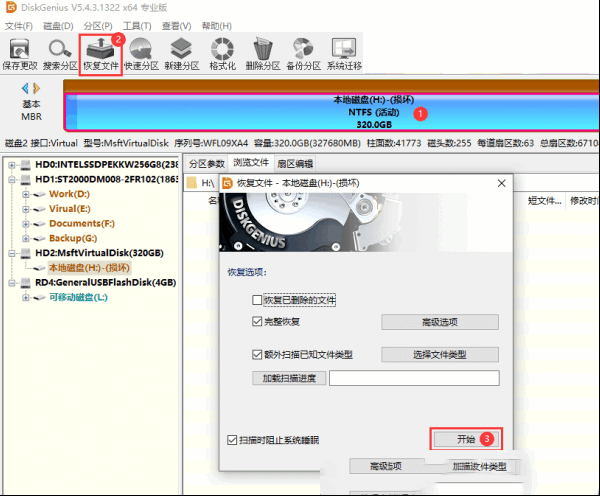Open the 工具(T) menu

[137, 26]
